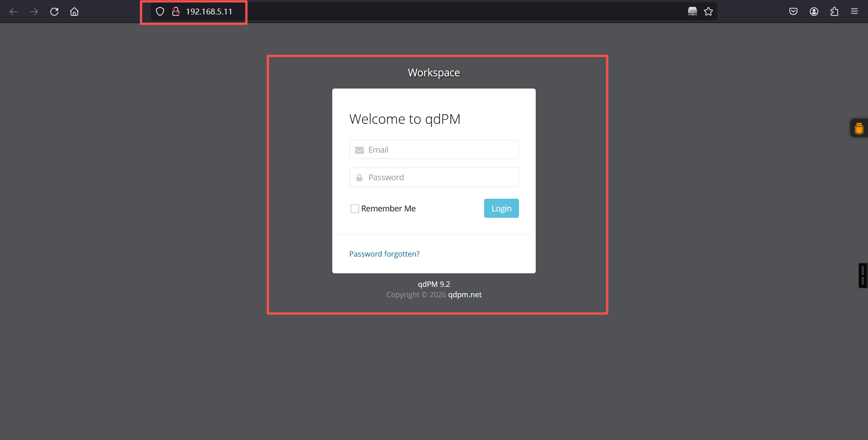Open the browser hamburger menu
The height and width of the screenshot is (440, 868).
click(x=854, y=12)
